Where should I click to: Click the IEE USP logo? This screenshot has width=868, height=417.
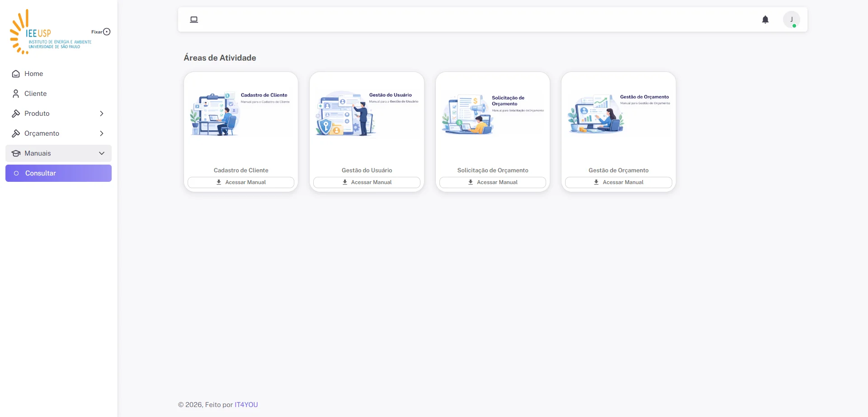(51, 32)
